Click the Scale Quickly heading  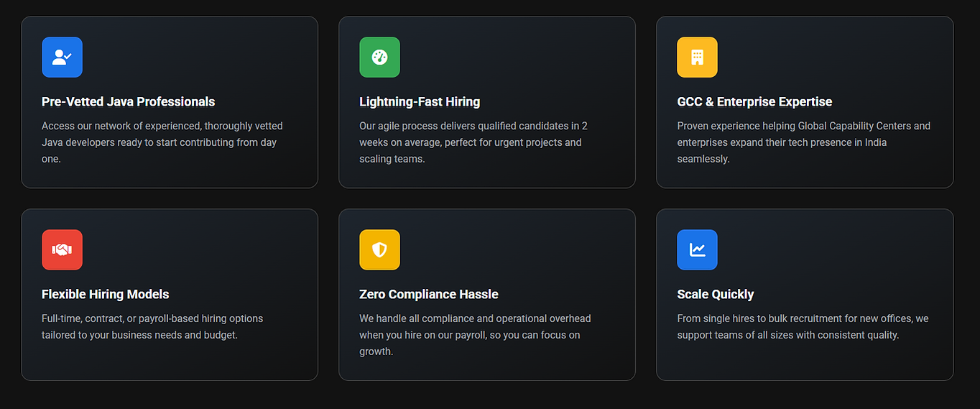point(716,295)
